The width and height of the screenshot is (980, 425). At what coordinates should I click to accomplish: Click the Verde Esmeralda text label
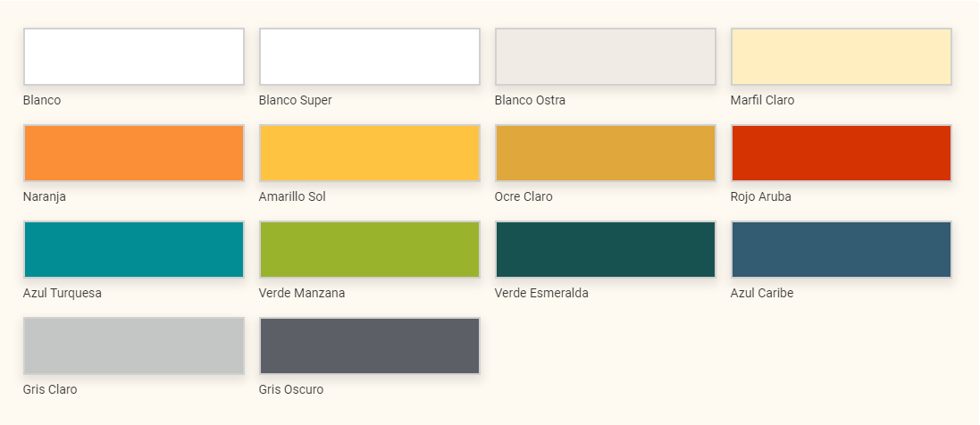pyautogui.click(x=541, y=293)
